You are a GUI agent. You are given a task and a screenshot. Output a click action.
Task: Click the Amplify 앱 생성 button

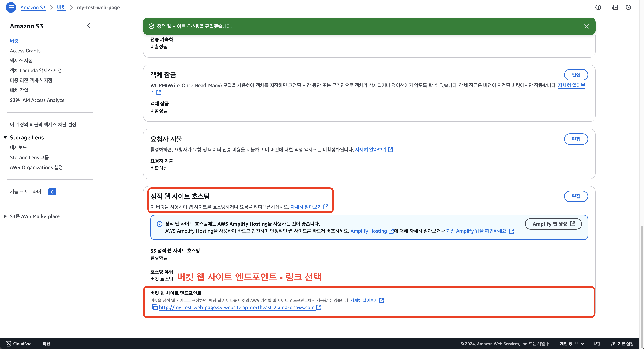[x=553, y=224]
